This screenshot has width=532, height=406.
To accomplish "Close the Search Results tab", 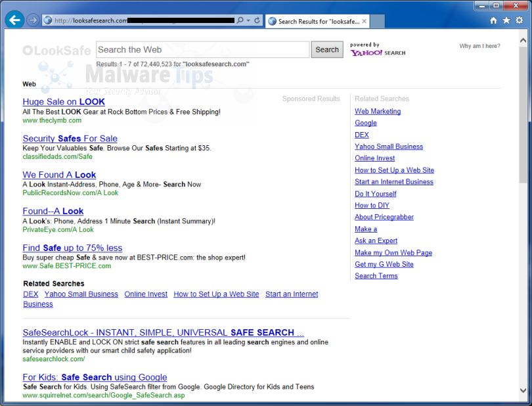I will [364, 21].
